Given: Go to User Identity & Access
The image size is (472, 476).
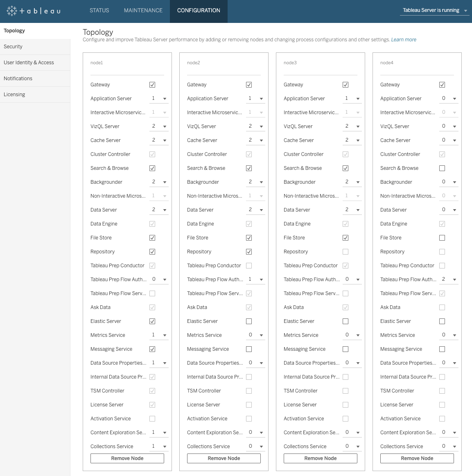Looking at the screenshot, I should 35,63.
